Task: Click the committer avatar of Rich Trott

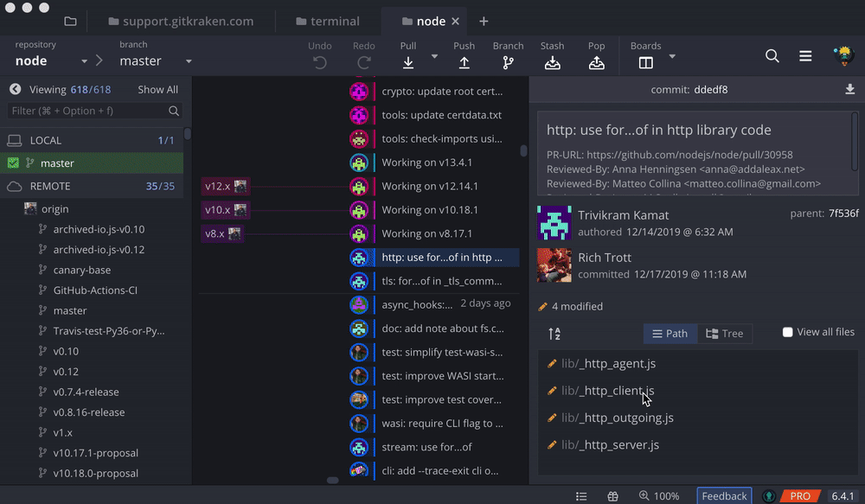Action: 554,265
